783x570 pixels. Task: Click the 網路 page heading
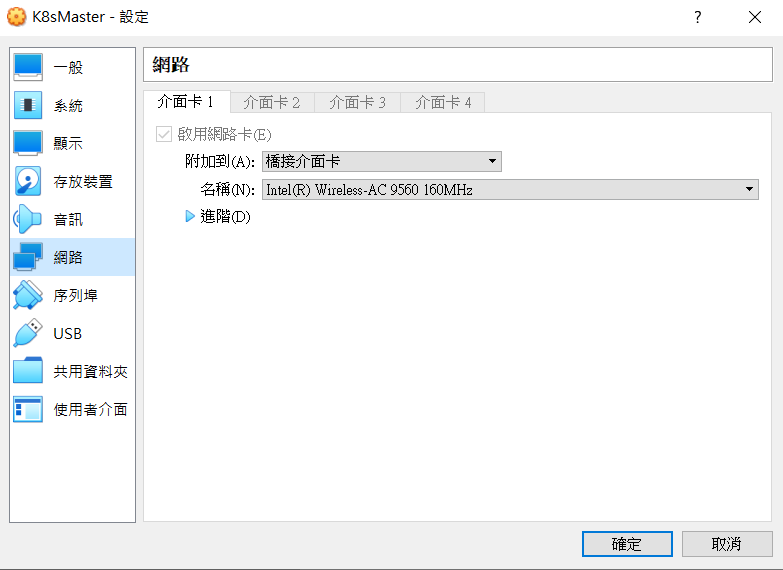[171, 64]
